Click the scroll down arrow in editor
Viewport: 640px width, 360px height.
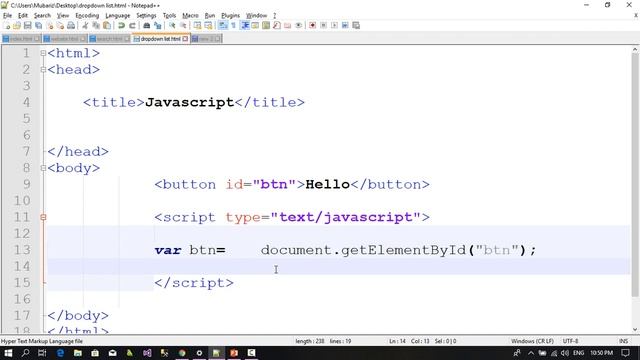(x=635, y=330)
